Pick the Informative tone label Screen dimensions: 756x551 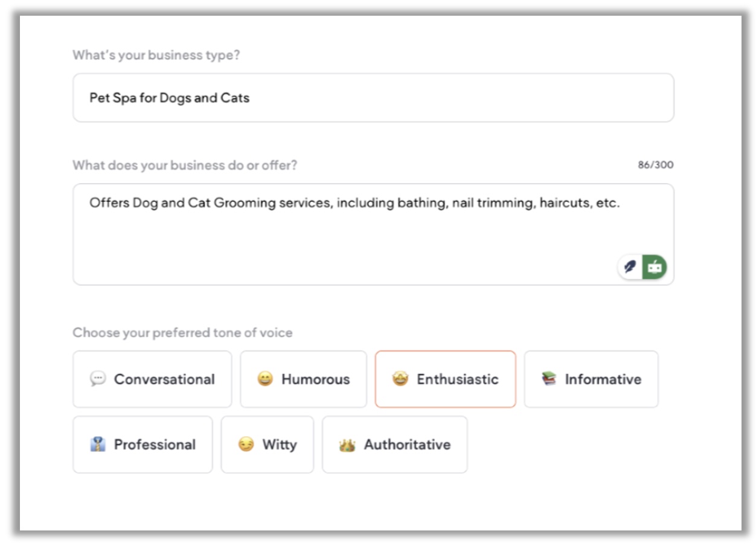(603, 379)
